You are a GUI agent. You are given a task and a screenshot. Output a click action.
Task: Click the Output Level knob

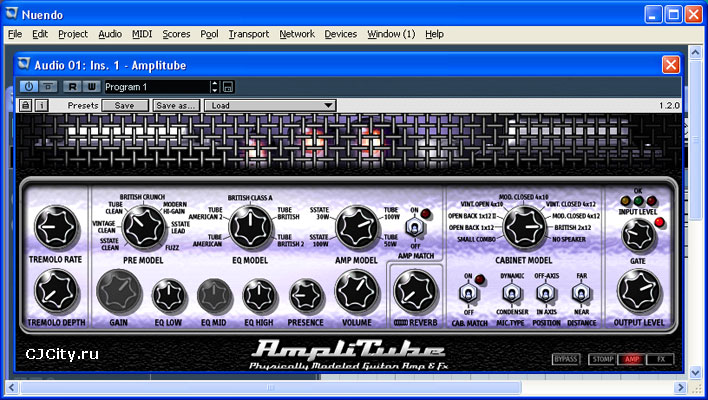click(639, 291)
